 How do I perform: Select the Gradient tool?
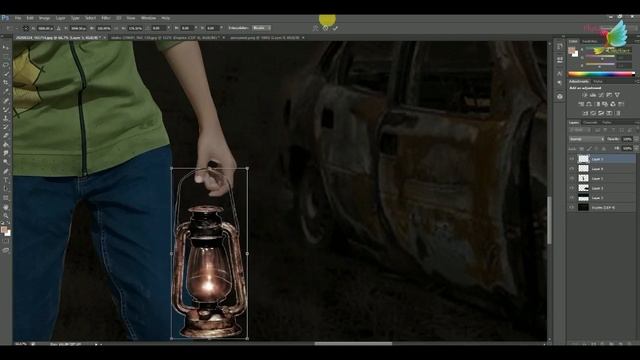(x=6, y=144)
